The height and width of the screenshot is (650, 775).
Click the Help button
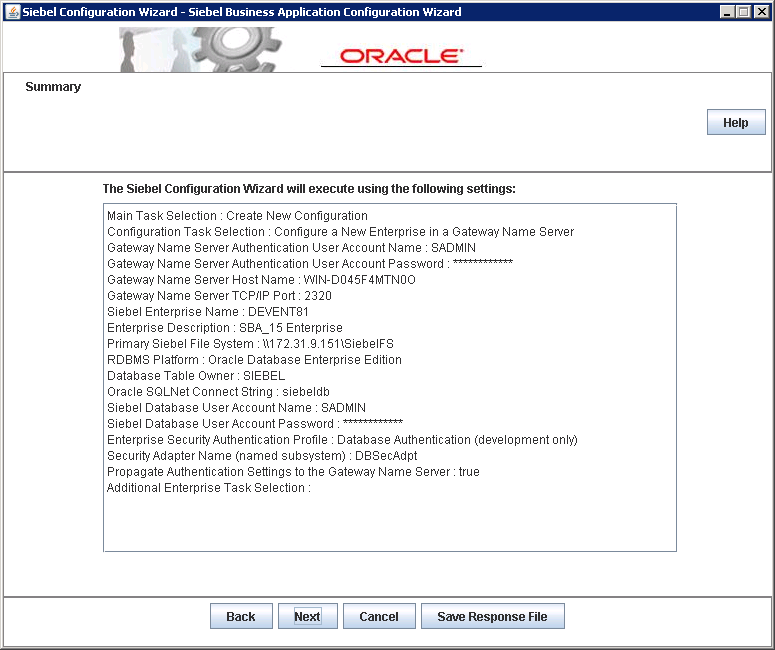[736, 122]
